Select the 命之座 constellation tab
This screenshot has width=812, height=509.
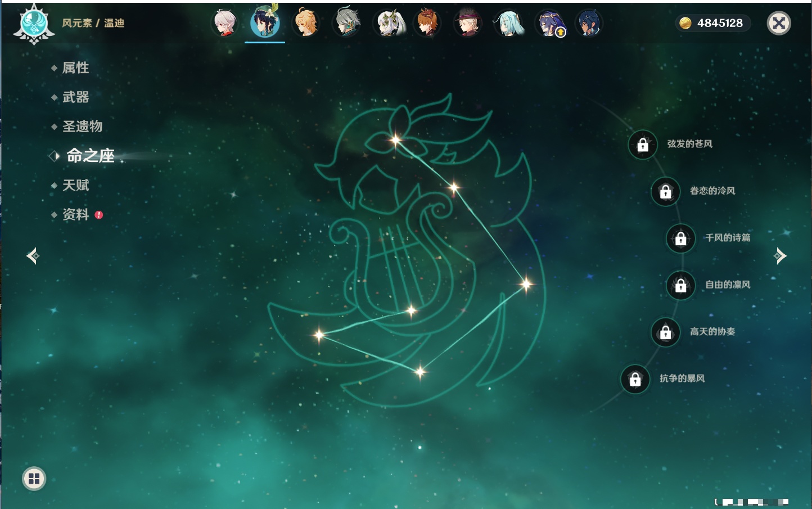click(90, 156)
